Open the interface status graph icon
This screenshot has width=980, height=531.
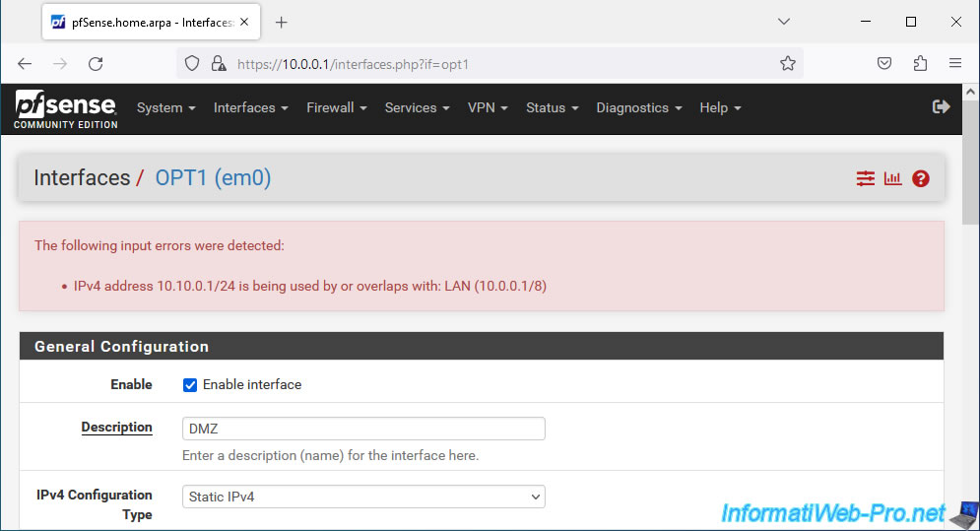(892, 178)
